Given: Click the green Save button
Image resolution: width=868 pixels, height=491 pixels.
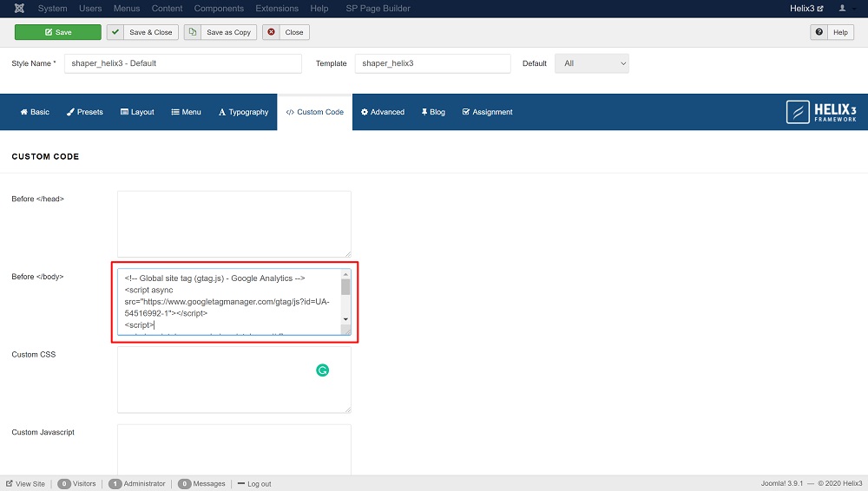Looking at the screenshot, I should click(x=57, y=32).
